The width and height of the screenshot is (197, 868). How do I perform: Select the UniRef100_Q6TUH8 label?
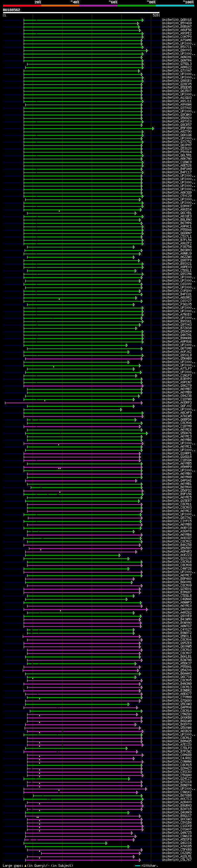(x=177, y=349)
